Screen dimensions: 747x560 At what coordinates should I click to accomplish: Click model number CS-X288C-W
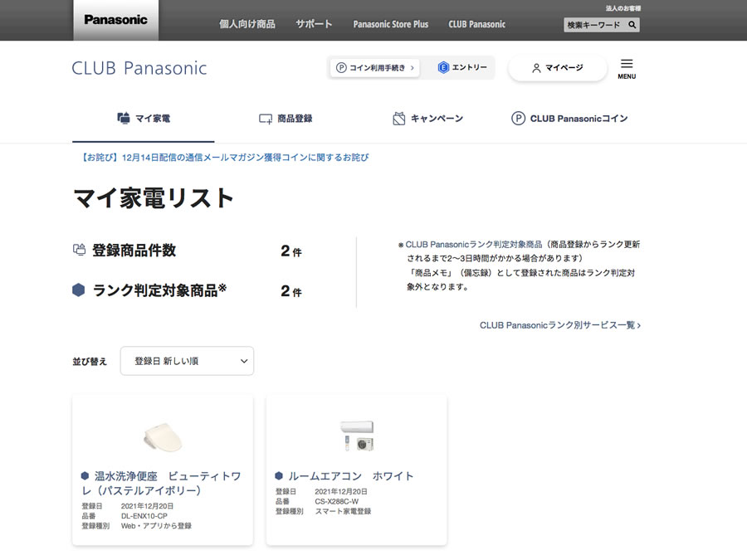337,501
